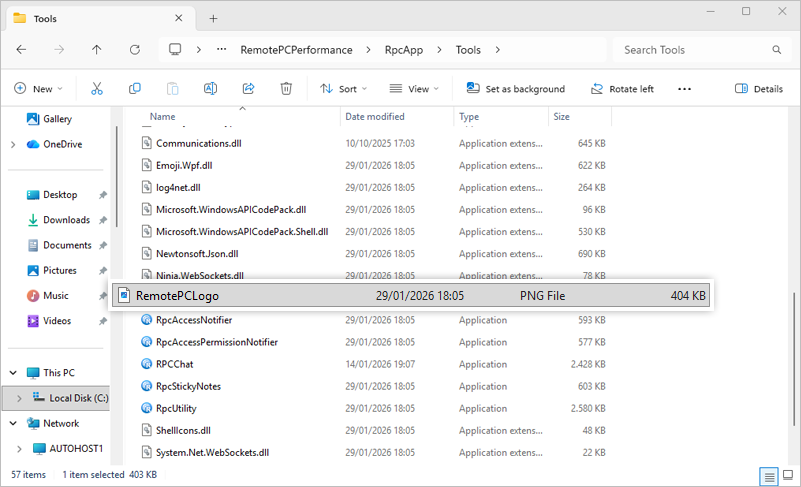Unpin Downloads via pin icon

pos(103,220)
